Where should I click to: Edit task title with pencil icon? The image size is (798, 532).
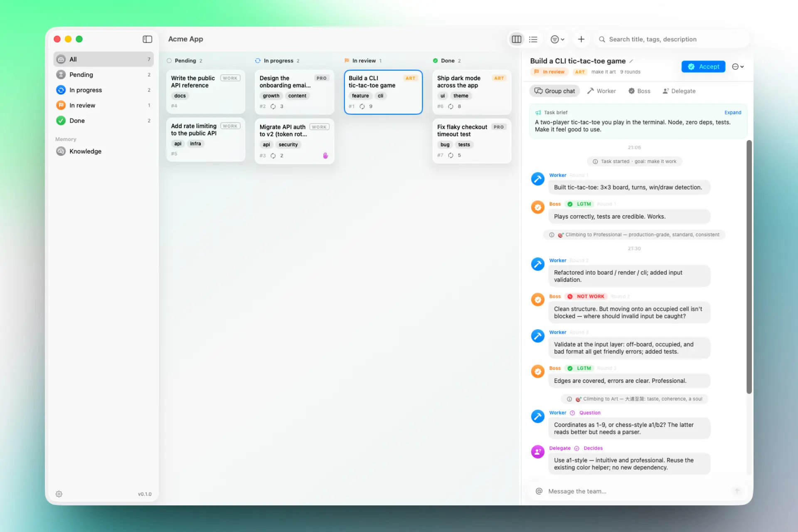(631, 61)
